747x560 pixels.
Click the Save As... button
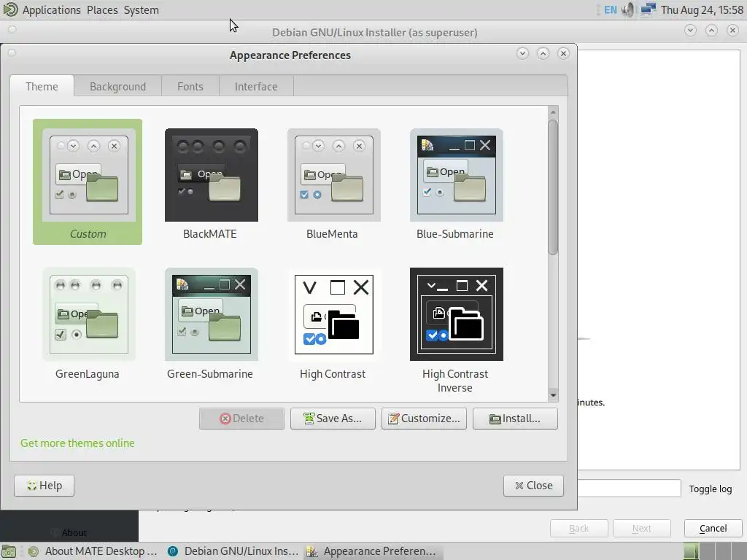(333, 418)
